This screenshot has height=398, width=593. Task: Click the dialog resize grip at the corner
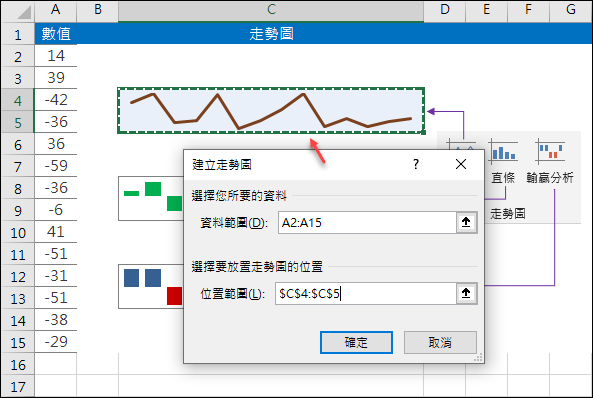click(478, 358)
